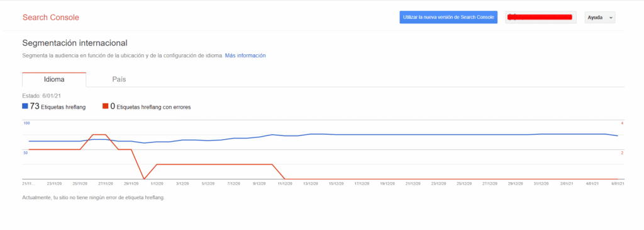Click the 1/12/20 date label on axis
644x230 pixels.
pos(157,183)
